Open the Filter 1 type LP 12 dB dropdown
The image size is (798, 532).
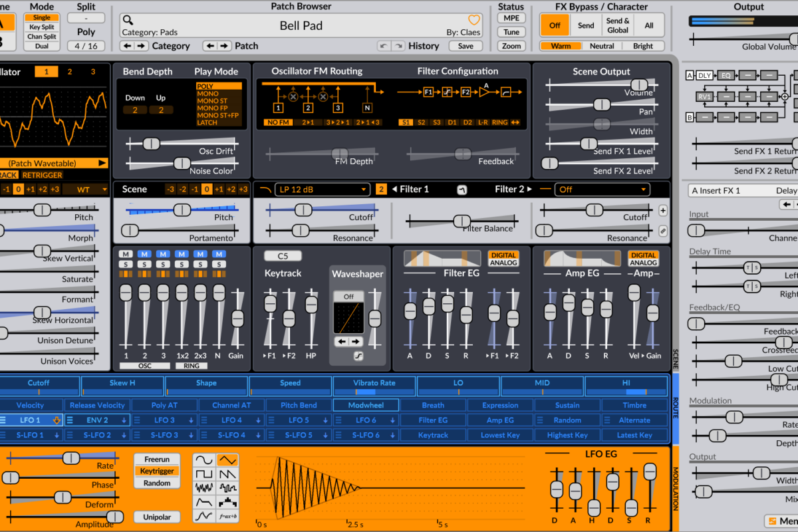click(x=322, y=190)
